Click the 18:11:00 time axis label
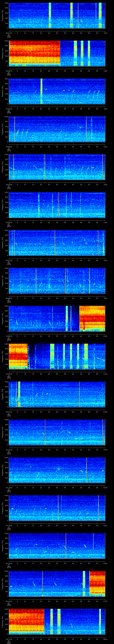This screenshot has height=644, width=114. click(x=9, y=412)
